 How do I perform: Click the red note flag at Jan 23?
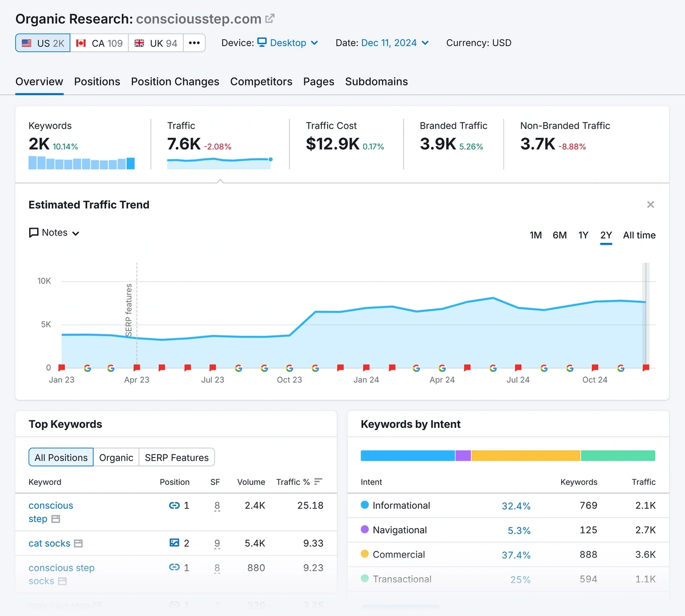[x=62, y=368]
